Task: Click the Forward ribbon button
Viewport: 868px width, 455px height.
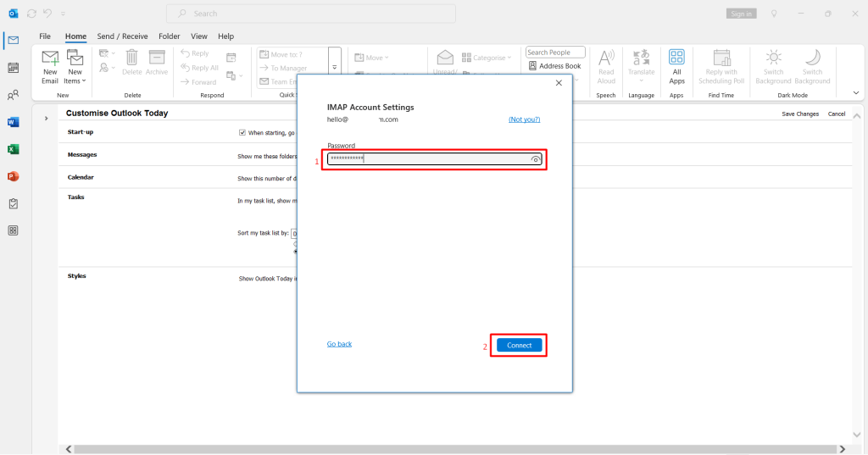Action: [x=198, y=82]
